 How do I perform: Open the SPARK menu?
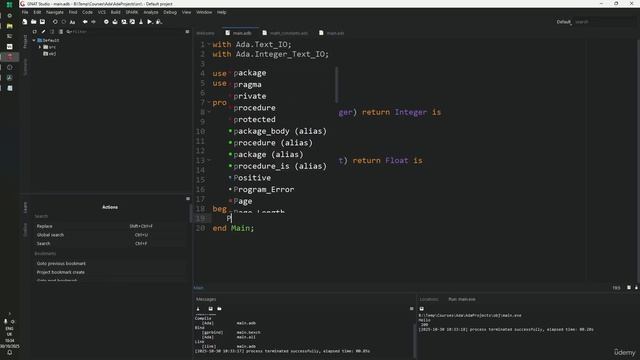[132, 12]
